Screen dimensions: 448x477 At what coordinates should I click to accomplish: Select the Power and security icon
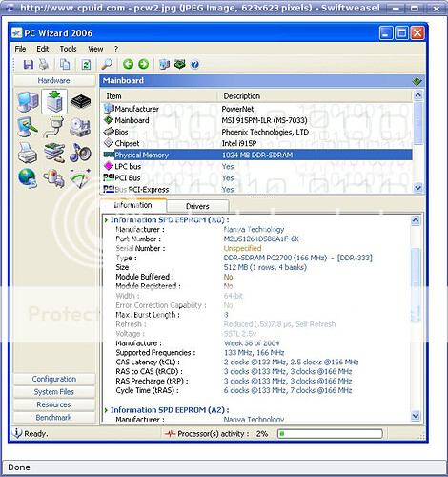pos(54,178)
